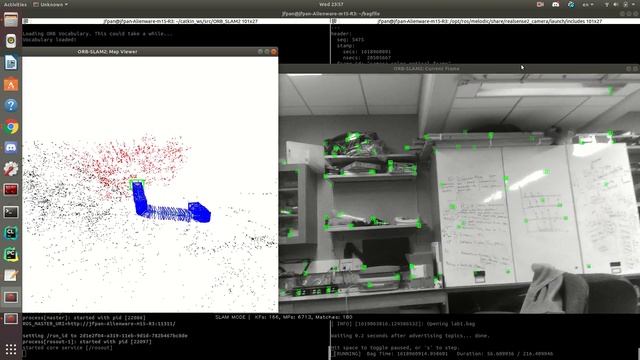The height and width of the screenshot is (360, 640).
Task: Select the ORB_SLAM2 terminal pane title
Action: (x=180, y=21)
